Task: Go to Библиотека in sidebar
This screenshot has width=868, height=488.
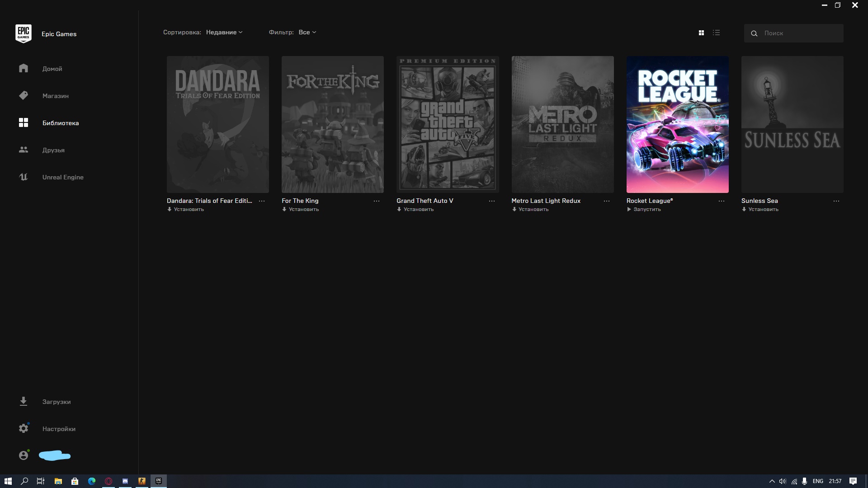Action: click(61, 123)
